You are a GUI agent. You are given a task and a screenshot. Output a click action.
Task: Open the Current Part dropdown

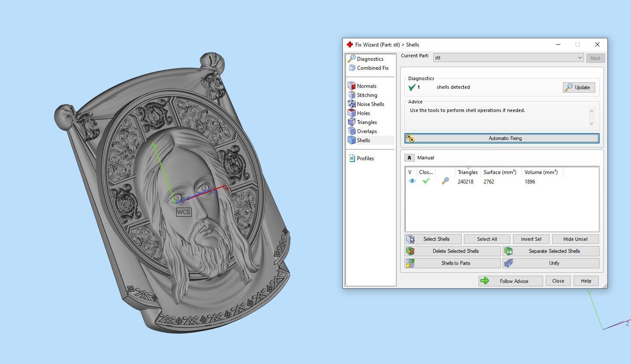(x=509, y=58)
